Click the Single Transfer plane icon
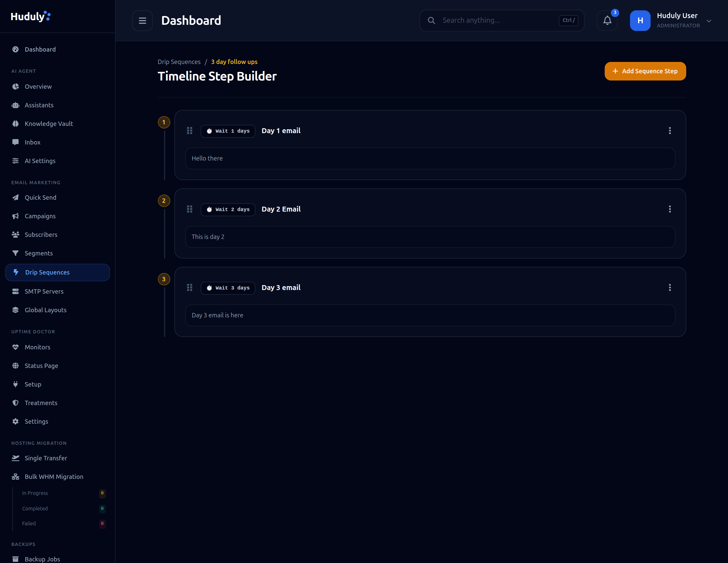 coord(15,458)
